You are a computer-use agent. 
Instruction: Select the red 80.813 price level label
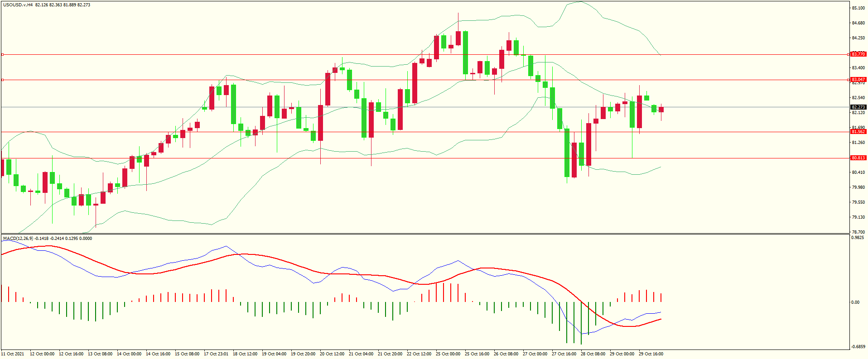pyautogui.click(x=858, y=158)
